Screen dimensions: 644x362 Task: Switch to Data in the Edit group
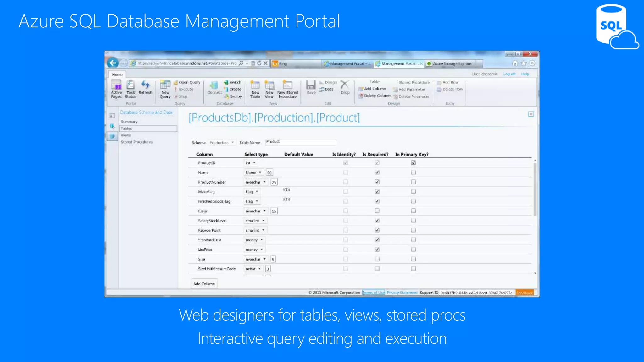point(326,89)
